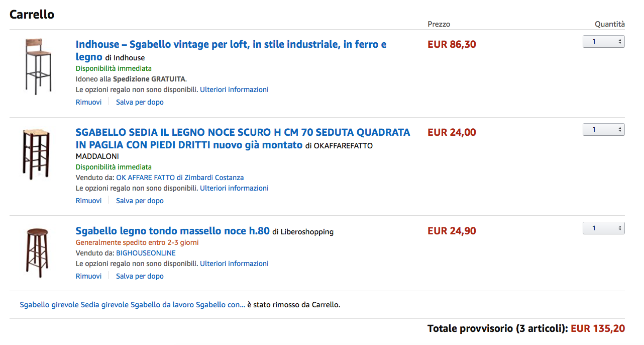Open quantity dropdown for EUR 24,90 stool
The height and width of the screenshot is (345, 644).
coord(603,228)
